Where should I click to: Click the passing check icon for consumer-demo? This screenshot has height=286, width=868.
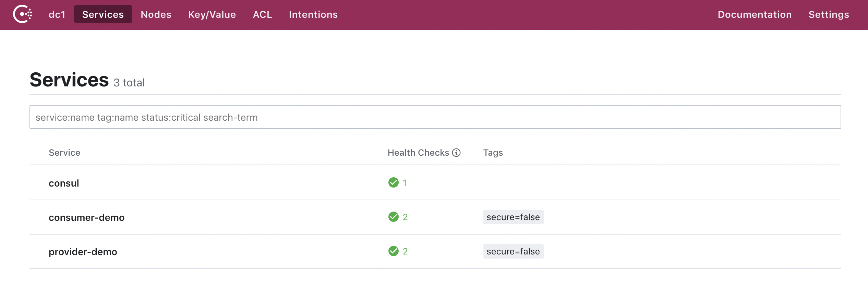coord(394,217)
